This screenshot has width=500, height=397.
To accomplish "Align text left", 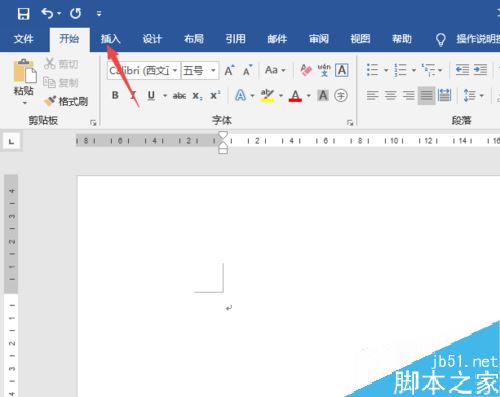I will point(372,96).
